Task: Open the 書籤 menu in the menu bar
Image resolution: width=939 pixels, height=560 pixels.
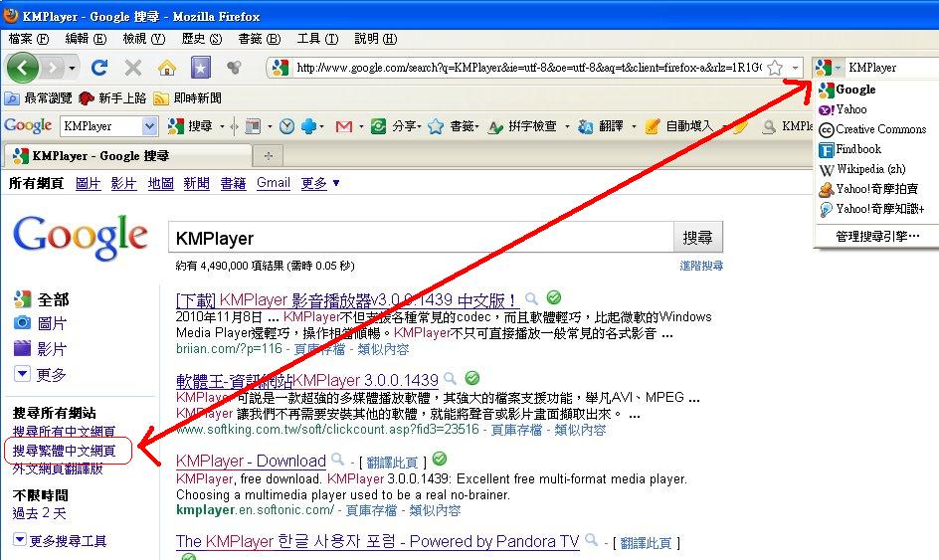Action: [260, 39]
